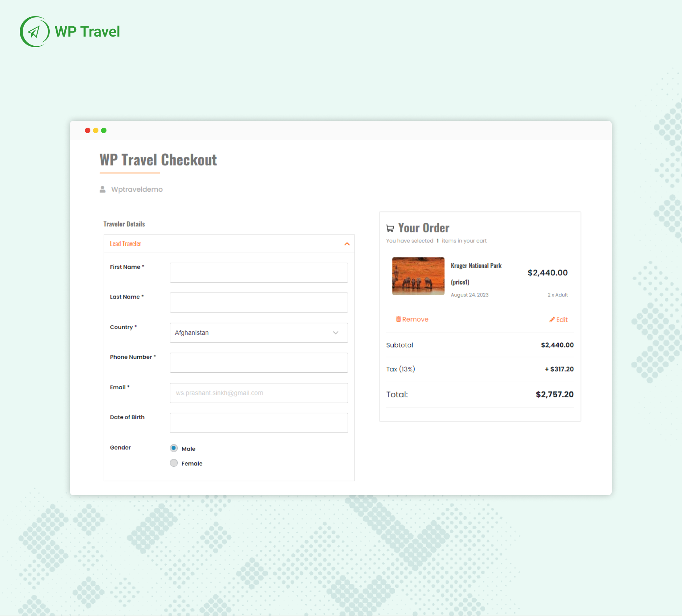Click the item price $2,440.00 beside the trip
Viewport: 682px width, 616px height.
coord(547,273)
